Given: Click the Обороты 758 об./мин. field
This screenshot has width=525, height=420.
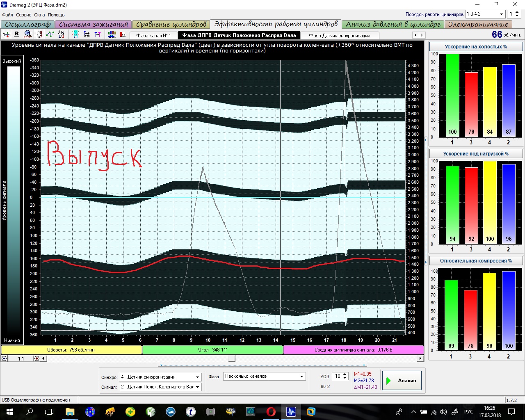Looking at the screenshot, I should 71,350.
